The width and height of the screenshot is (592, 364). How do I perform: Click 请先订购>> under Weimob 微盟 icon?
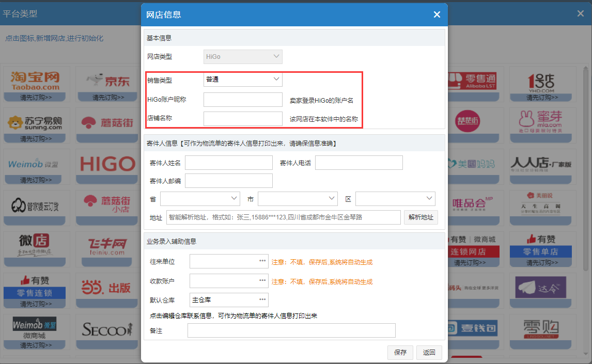[x=36, y=180]
